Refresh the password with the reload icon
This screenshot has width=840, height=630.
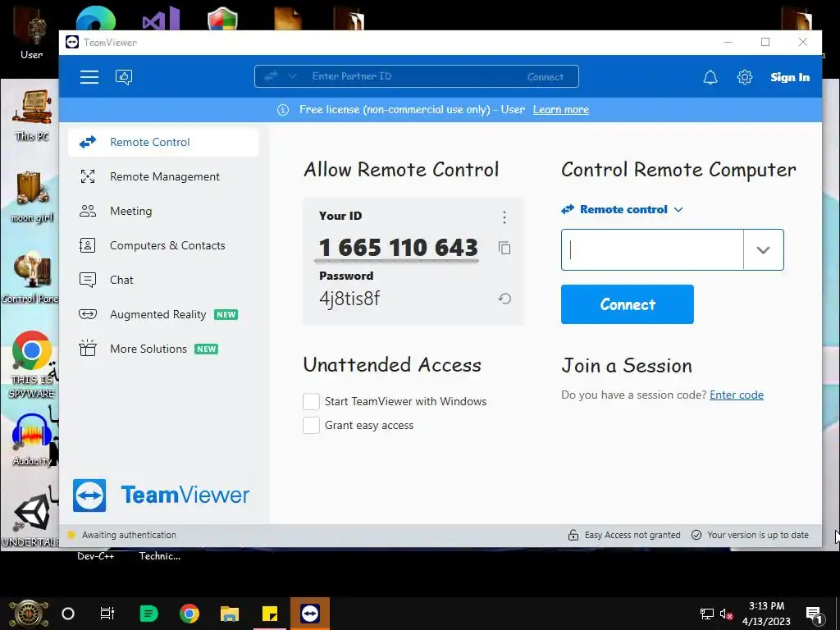click(x=504, y=299)
